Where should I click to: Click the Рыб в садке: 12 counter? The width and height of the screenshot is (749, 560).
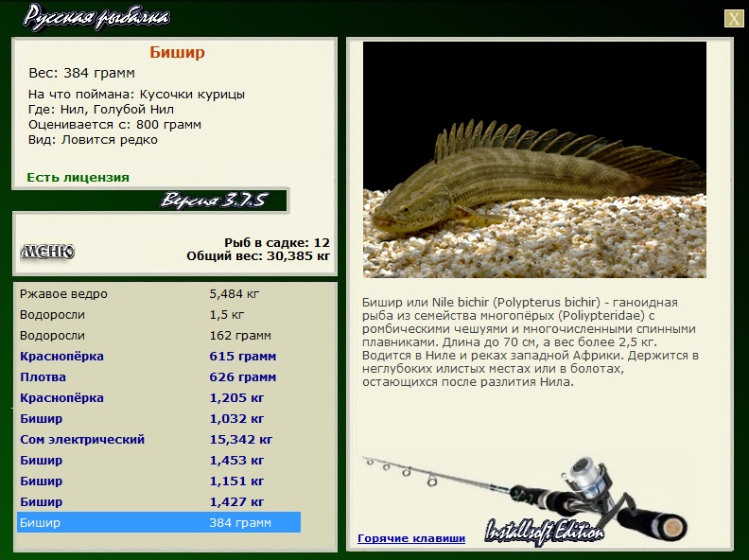point(277,243)
